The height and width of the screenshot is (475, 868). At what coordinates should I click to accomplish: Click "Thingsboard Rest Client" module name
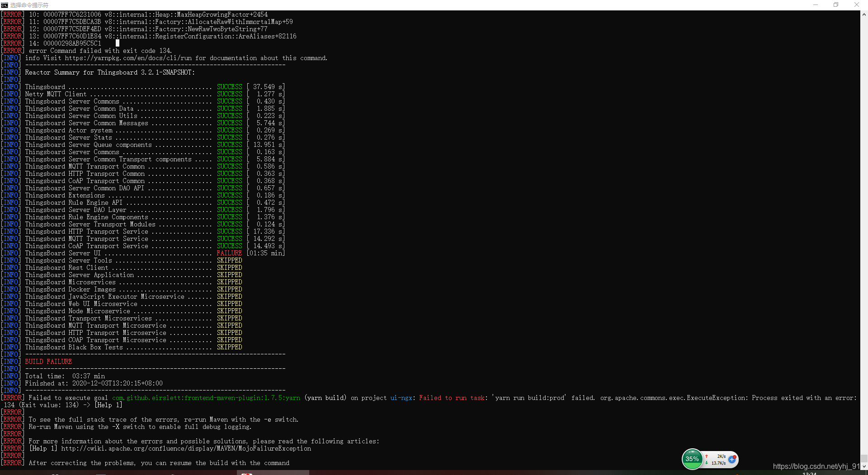click(x=66, y=268)
